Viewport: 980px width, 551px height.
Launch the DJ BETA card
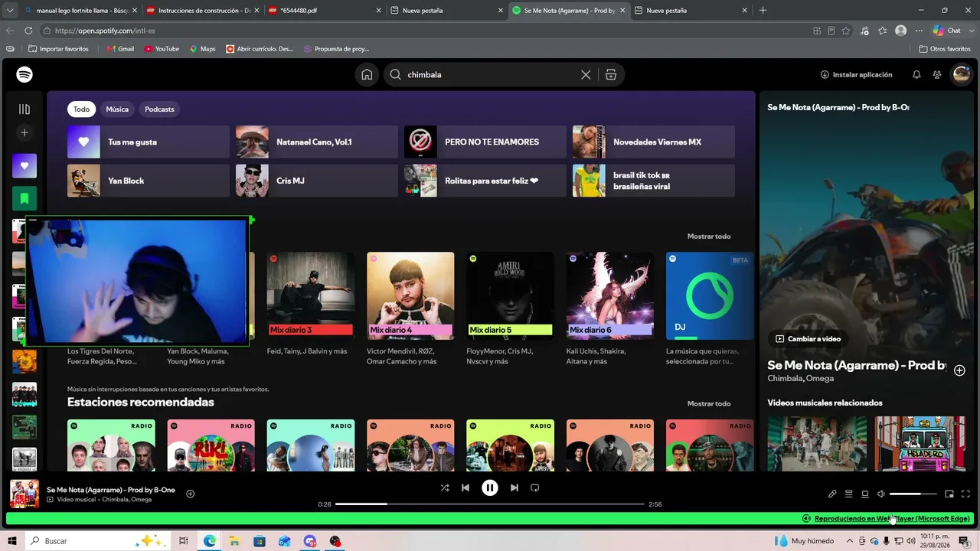710,296
